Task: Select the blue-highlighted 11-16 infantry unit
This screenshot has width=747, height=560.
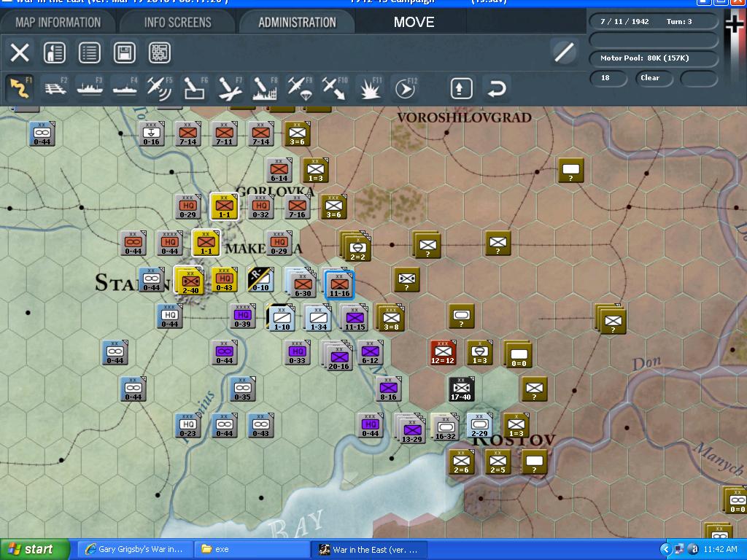Action: coord(340,285)
